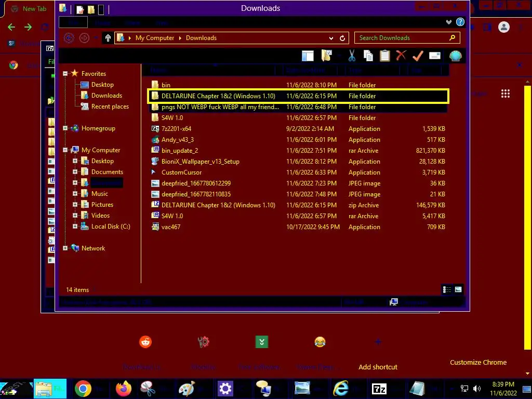Select Andy_v43_3 application file

298,139
